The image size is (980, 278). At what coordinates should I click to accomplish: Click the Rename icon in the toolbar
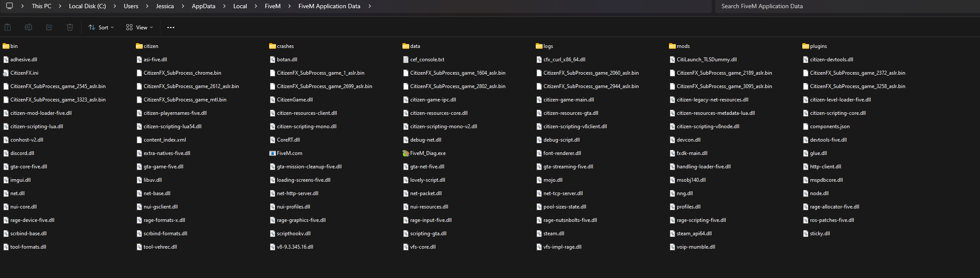[28, 27]
